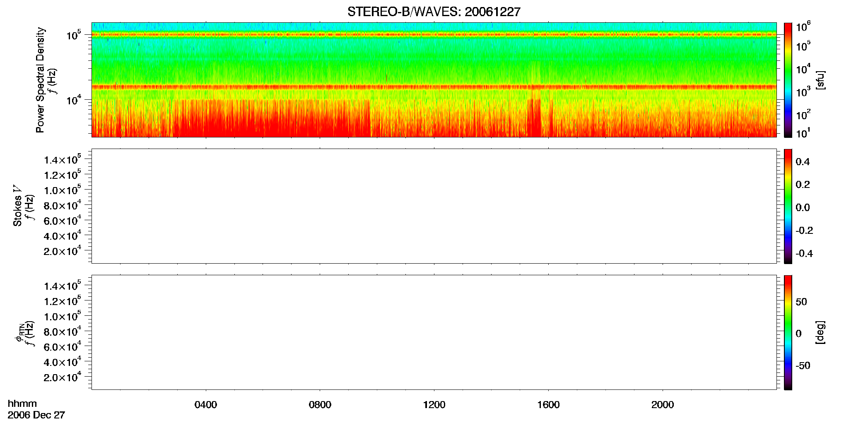Select the Stokes V colorbar

click(788, 206)
